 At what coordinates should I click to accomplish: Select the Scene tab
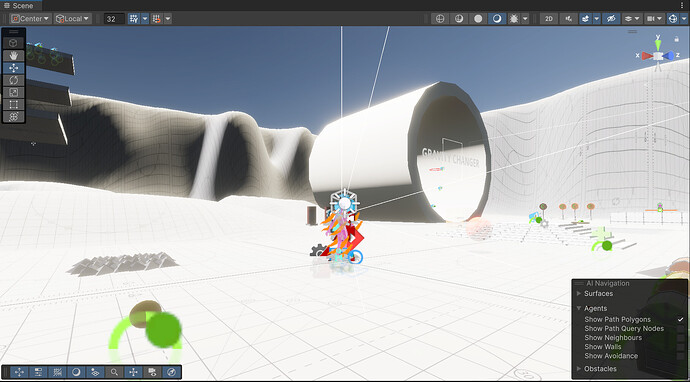(x=20, y=5)
